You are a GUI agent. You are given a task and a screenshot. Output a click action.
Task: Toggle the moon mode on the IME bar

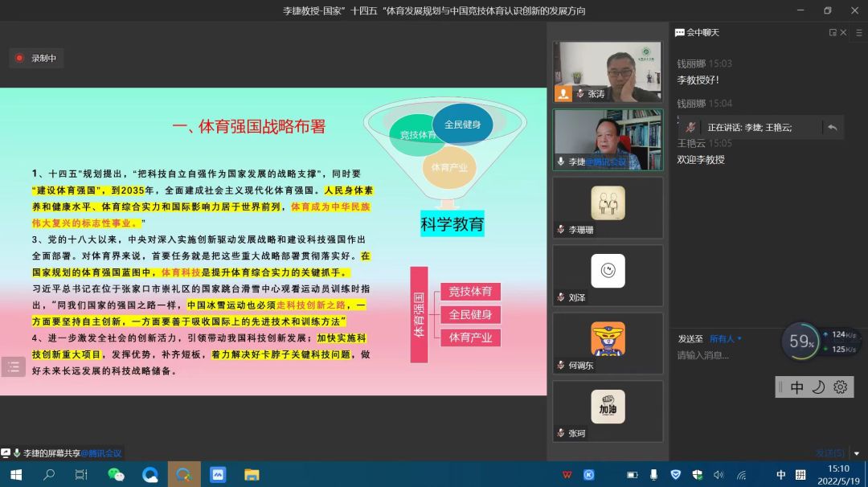(818, 387)
